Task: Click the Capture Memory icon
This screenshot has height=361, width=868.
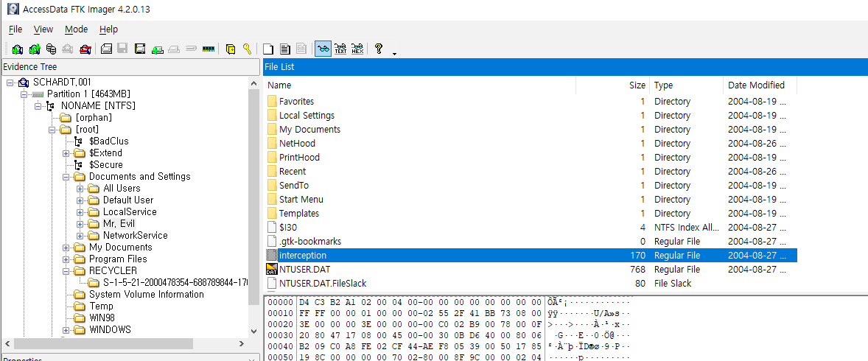Action: pyautogui.click(x=208, y=49)
